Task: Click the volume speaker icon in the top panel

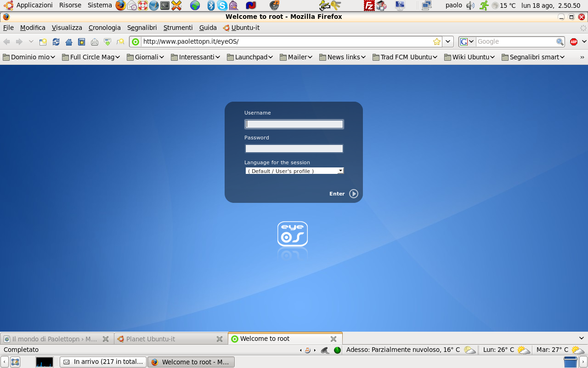Action: point(470,6)
